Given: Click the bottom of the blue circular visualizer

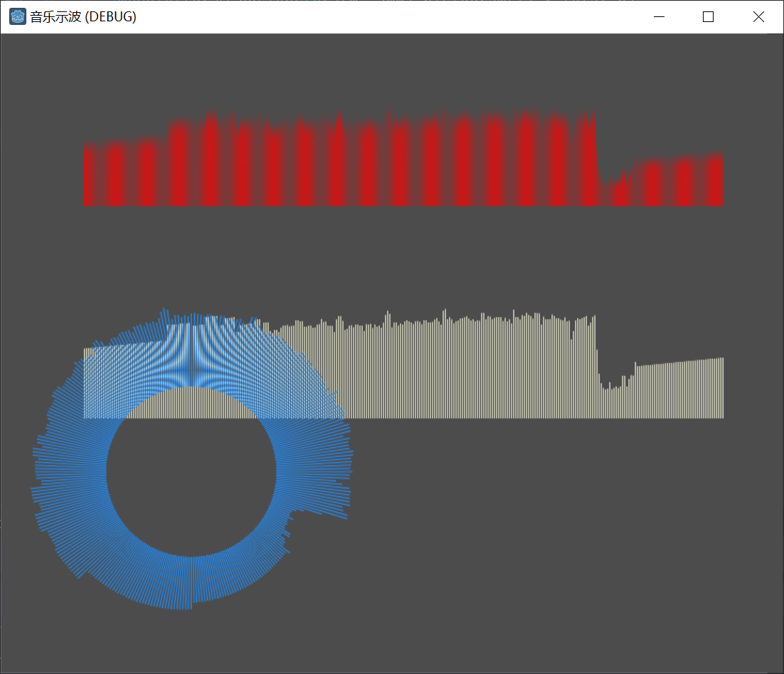Looking at the screenshot, I should pos(191,582).
